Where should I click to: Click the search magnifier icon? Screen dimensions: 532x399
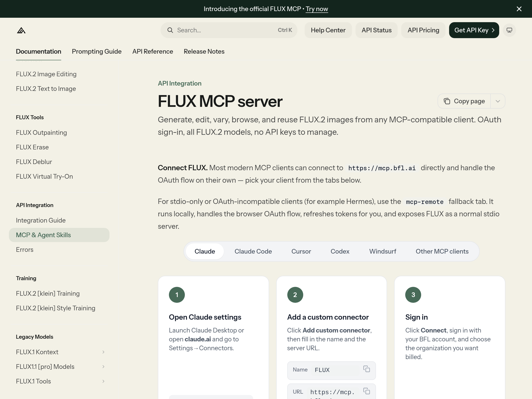(x=170, y=30)
